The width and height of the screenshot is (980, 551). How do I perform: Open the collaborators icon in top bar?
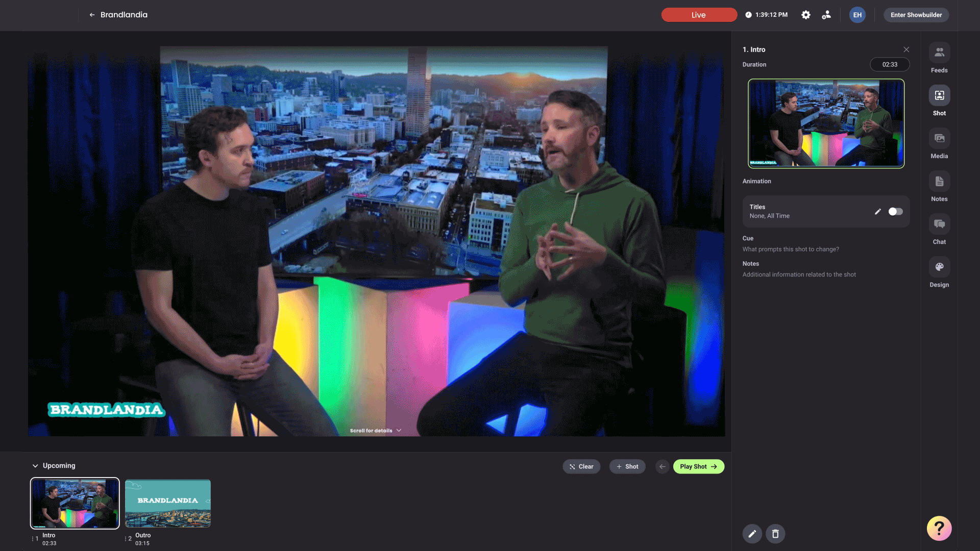pos(826,15)
